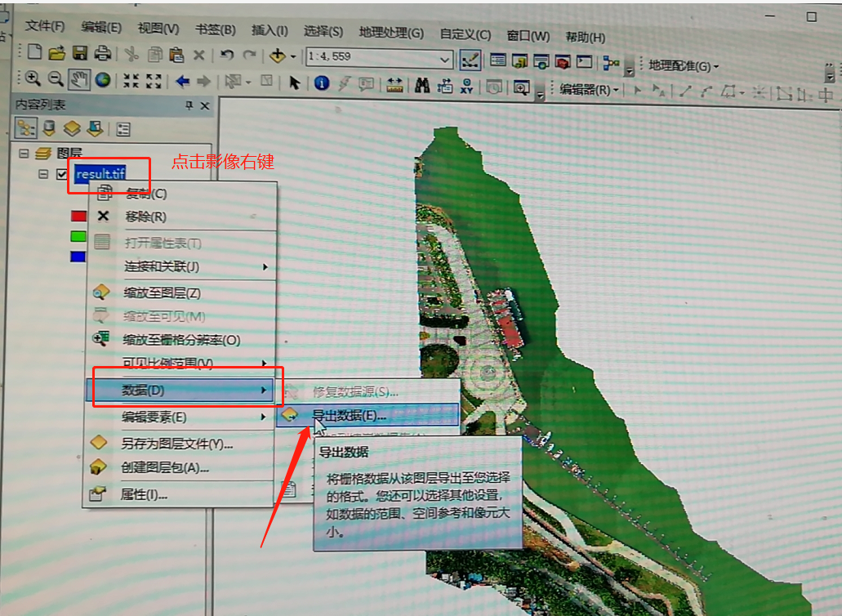The image size is (842, 616).
Task: Open the map scale 1:4,559 dropdown
Action: click(x=444, y=59)
